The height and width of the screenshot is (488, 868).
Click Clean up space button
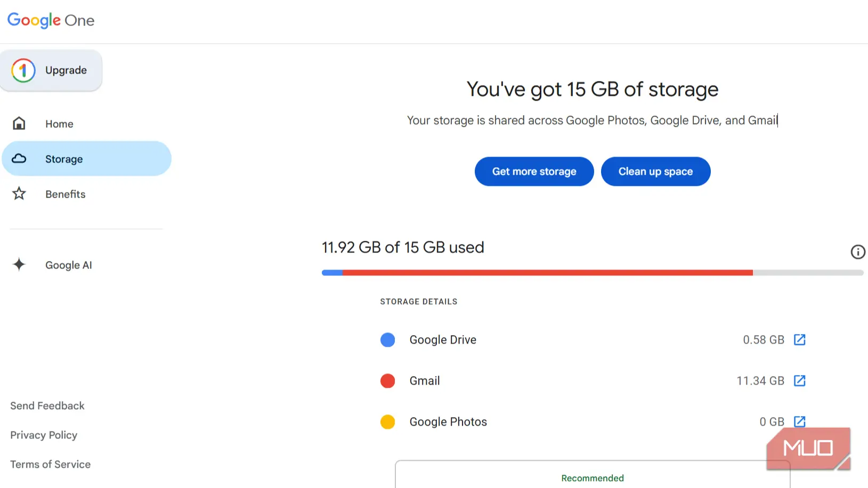coord(655,172)
